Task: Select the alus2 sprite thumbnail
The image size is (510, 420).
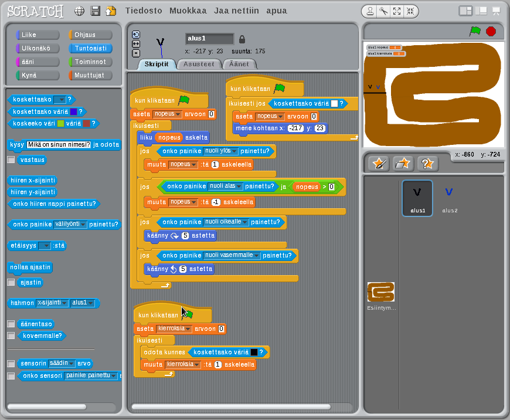Action: (x=450, y=198)
